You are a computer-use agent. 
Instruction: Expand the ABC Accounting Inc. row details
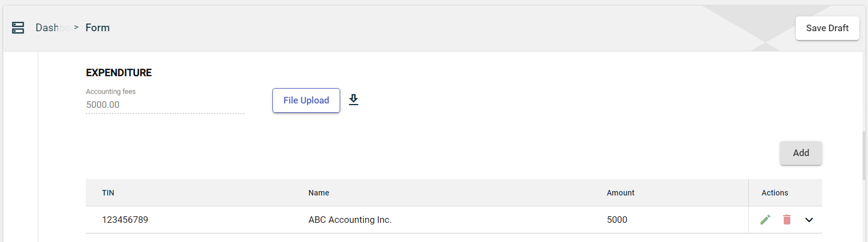pos(809,220)
